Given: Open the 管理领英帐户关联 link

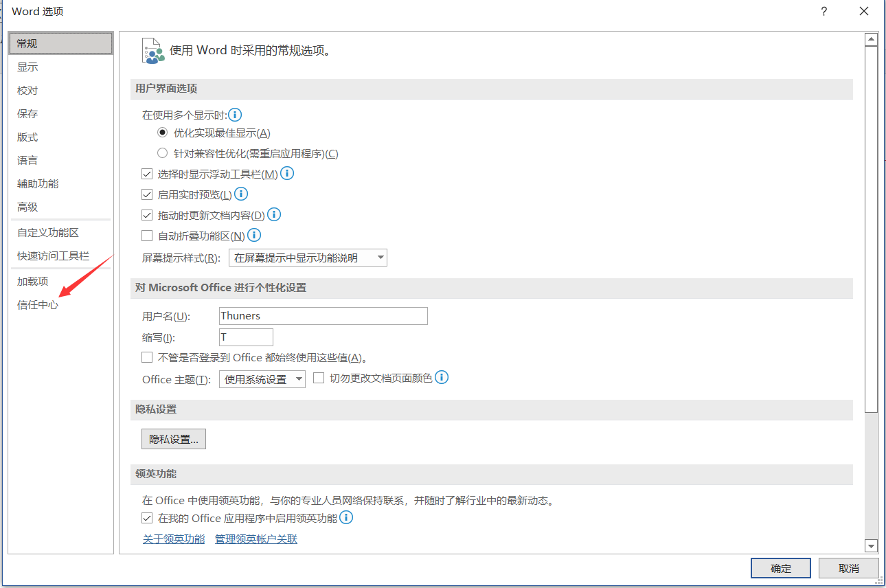Looking at the screenshot, I should click(255, 539).
